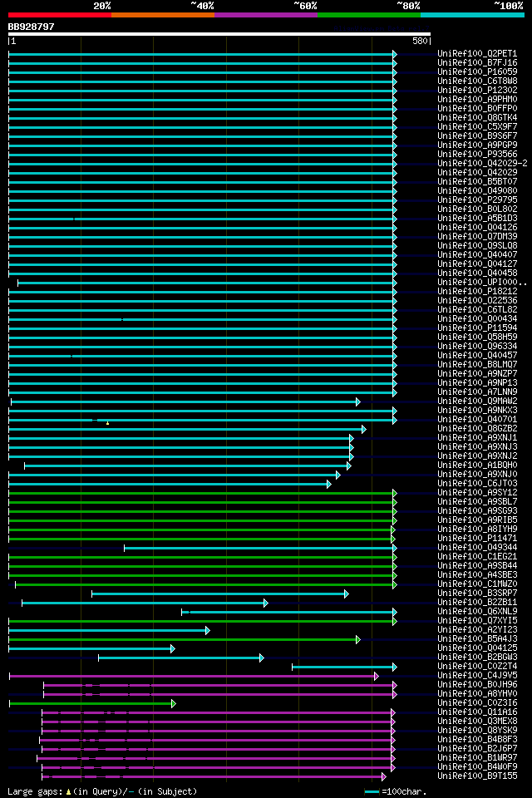Screen dimensions: 532x798
Task: Select the UniRef100_A5B1D3 label
Action: coord(477,219)
